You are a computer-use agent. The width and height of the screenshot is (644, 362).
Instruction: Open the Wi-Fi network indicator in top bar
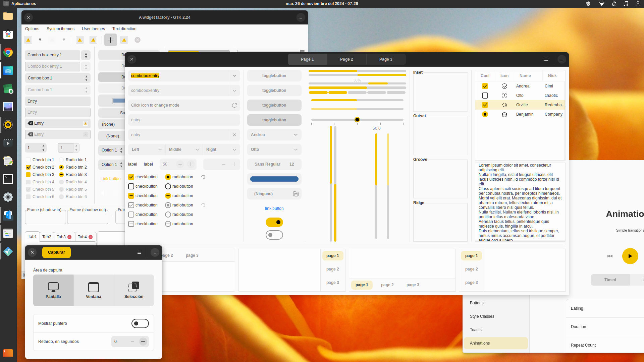(602, 4)
